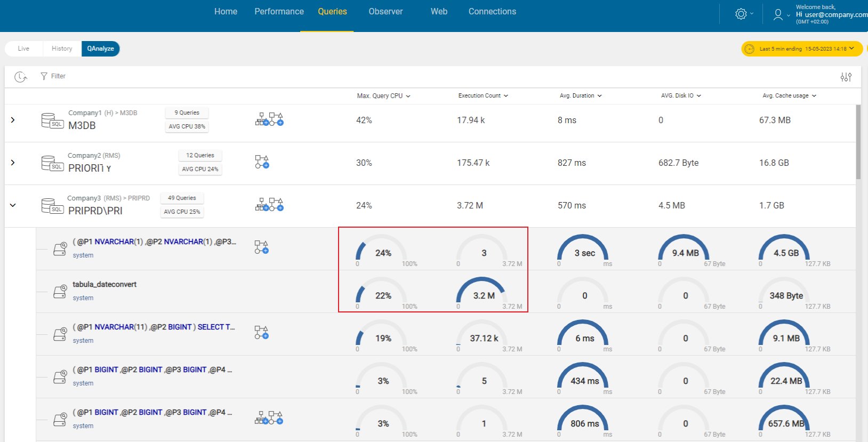
Task: Open the Web tab
Action: coord(439,12)
